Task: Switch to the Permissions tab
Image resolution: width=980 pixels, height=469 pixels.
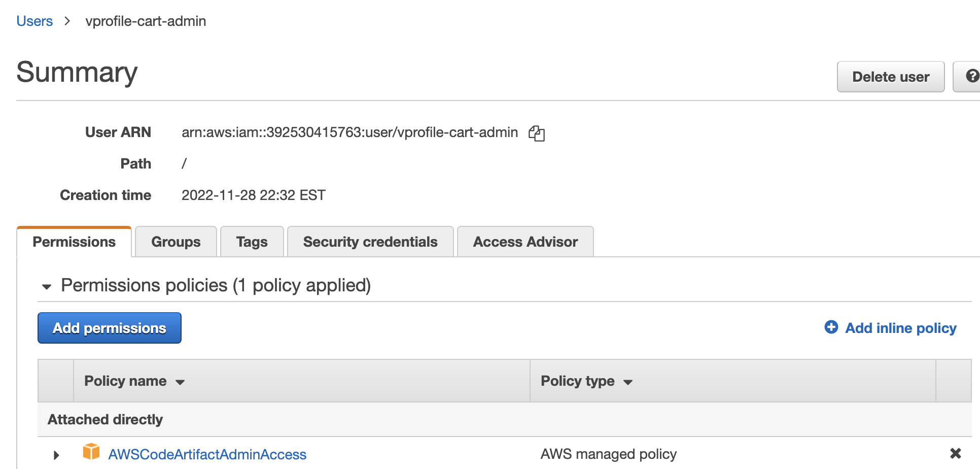Action: click(74, 242)
